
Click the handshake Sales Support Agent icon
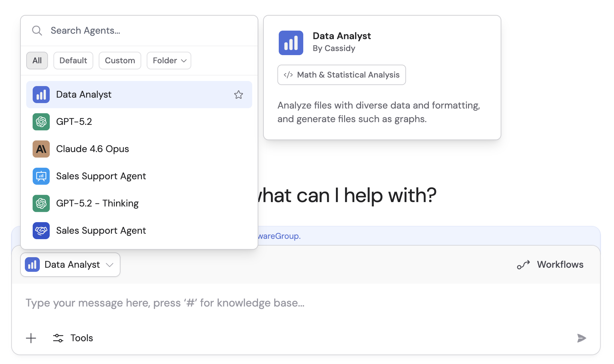click(x=41, y=230)
